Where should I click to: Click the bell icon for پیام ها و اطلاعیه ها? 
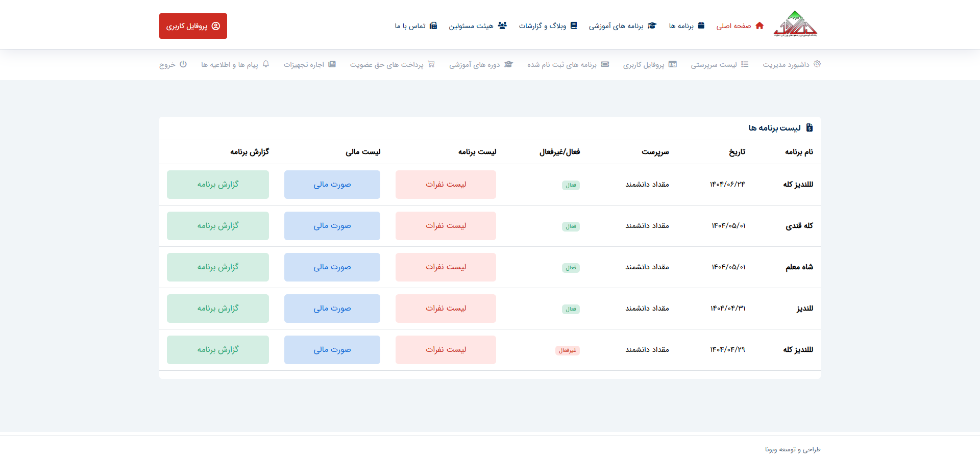266,64
